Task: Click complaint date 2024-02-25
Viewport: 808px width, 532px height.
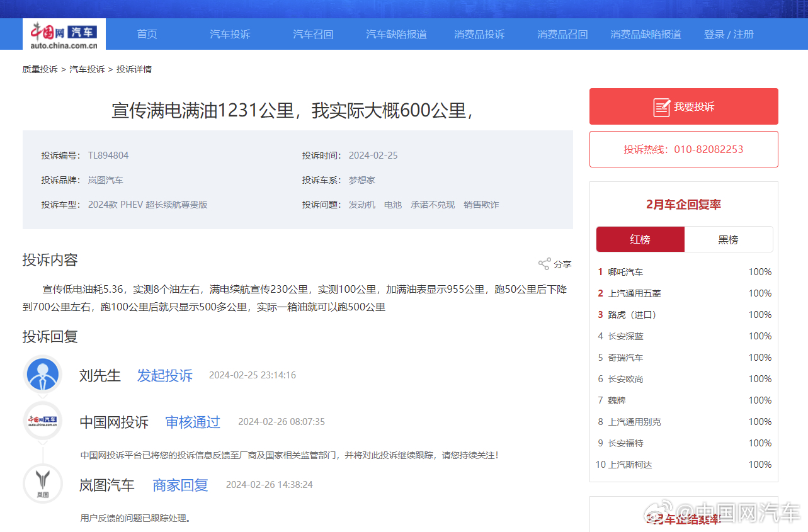Action: (x=373, y=156)
